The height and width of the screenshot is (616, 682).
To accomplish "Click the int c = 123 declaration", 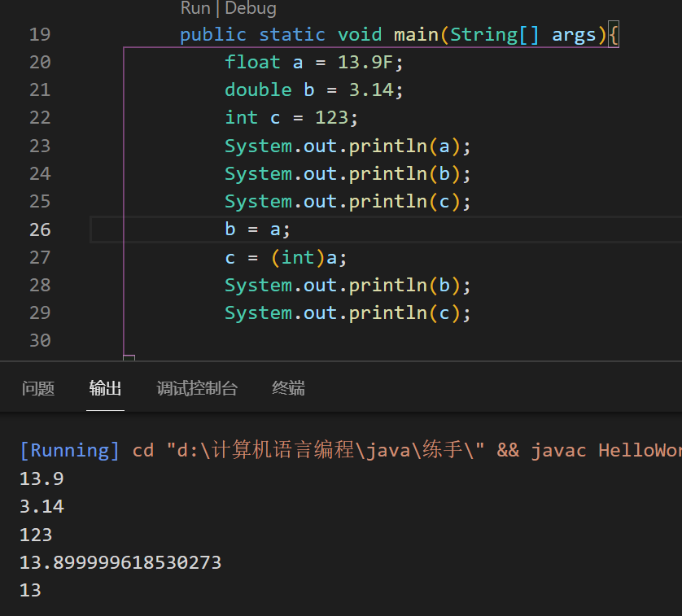I will 291,118.
